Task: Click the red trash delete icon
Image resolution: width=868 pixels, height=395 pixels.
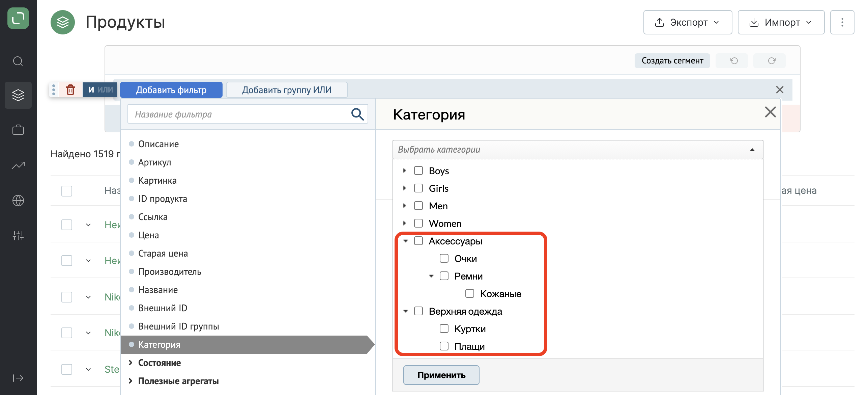Action: (70, 90)
